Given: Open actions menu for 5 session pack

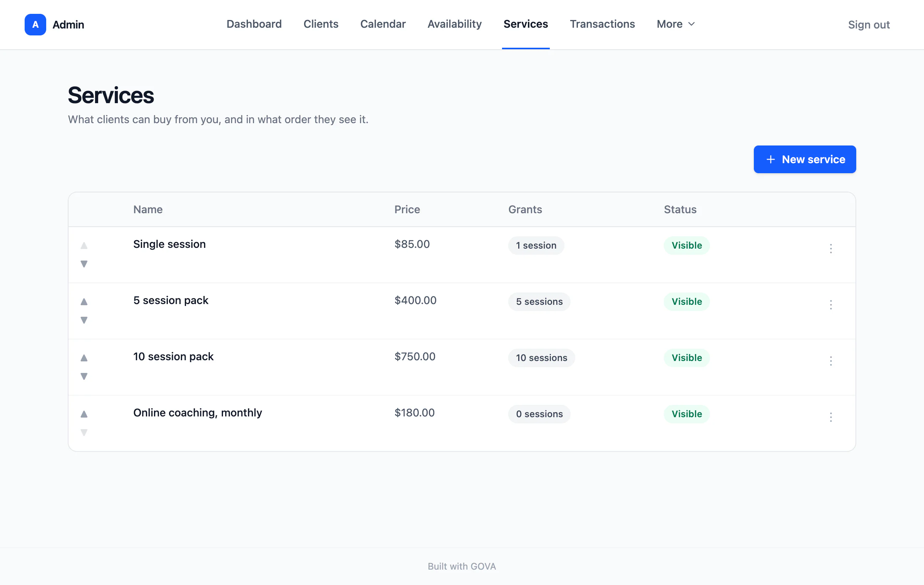Looking at the screenshot, I should pos(831,305).
